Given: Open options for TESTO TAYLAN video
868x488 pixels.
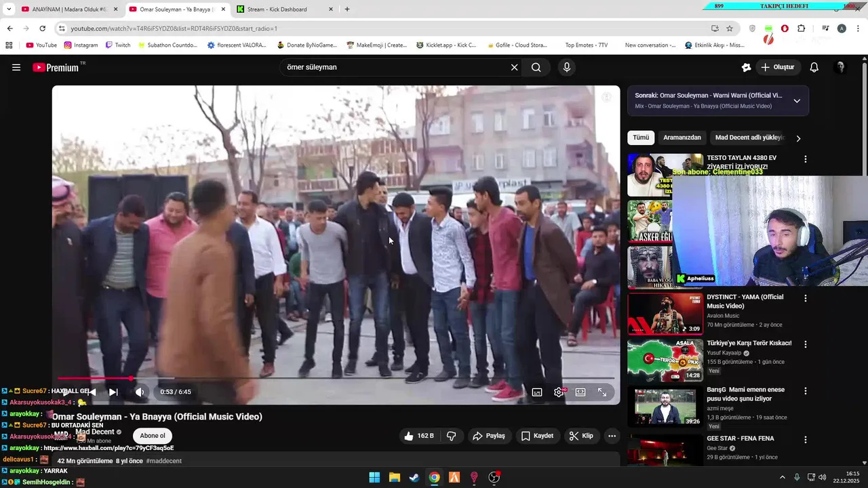Looking at the screenshot, I should 806,159.
